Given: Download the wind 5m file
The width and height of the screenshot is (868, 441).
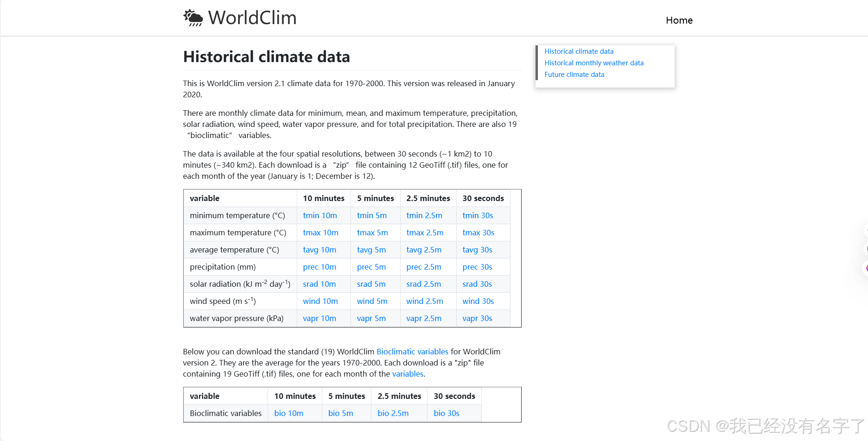Looking at the screenshot, I should point(372,301).
